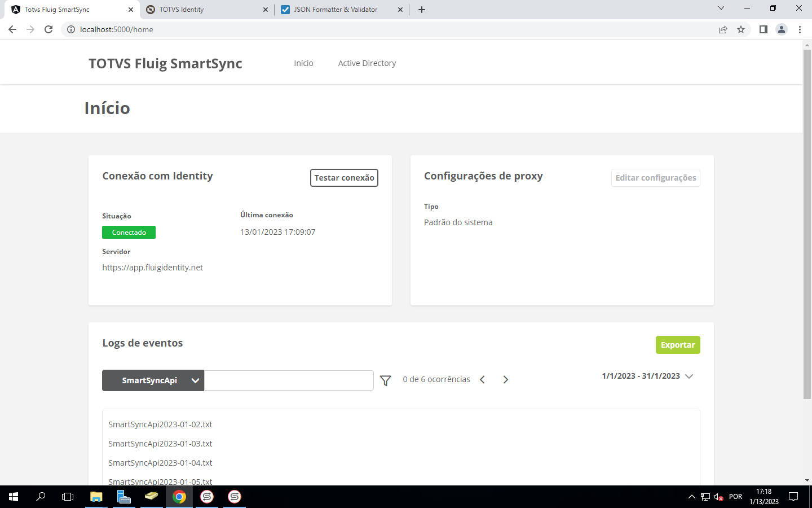This screenshot has width=812, height=508.
Task: Close the JSON Formatter & Validator tab
Action: (x=400, y=10)
